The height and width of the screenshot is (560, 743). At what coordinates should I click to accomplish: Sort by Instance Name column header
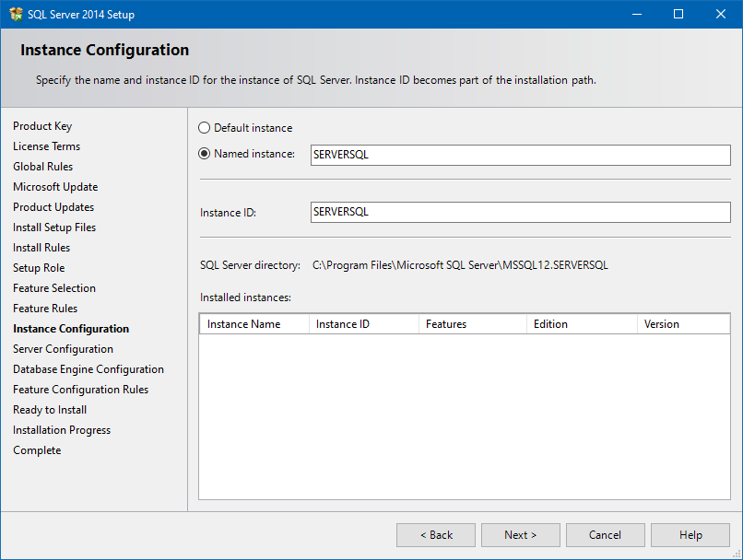(254, 324)
